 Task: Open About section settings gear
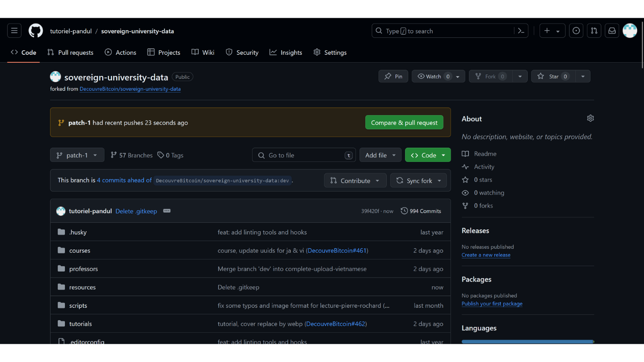(x=590, y=118)
